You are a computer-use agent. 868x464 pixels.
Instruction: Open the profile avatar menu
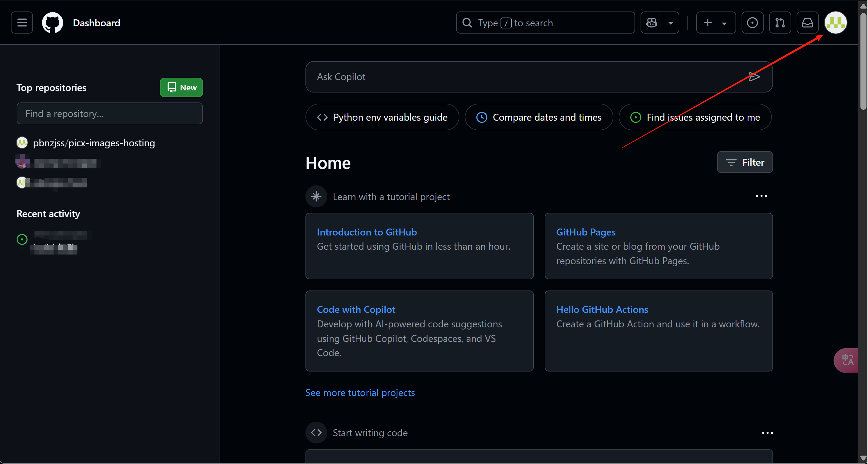click(x=836, y=23)
